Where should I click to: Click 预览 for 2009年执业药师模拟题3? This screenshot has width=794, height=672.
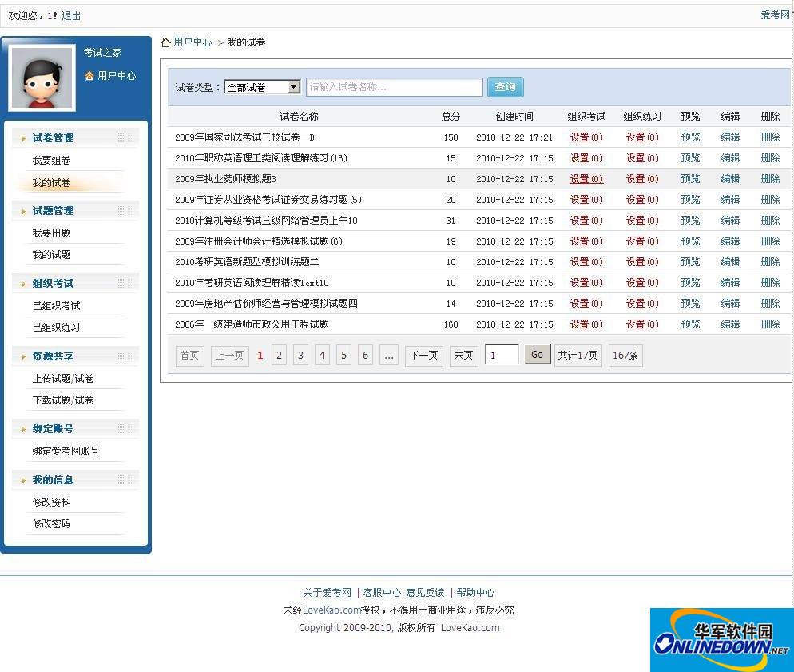point(690,178)
